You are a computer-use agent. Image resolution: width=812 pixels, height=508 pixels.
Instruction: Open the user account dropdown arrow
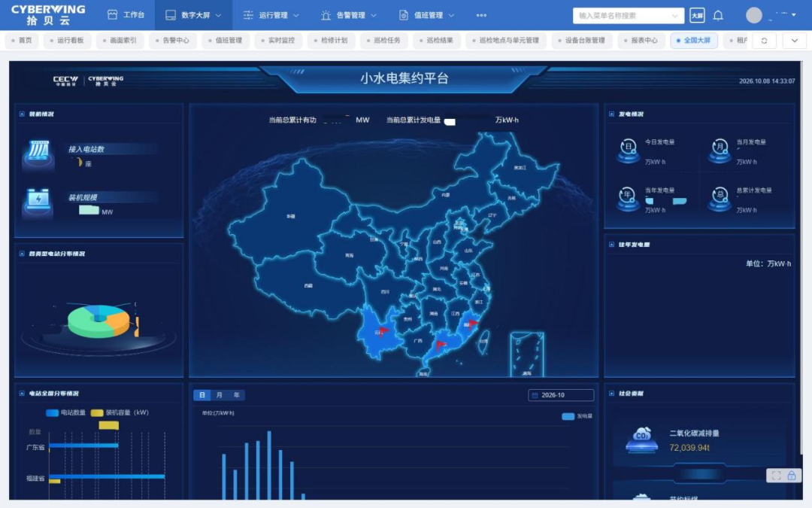click(793, 15)
